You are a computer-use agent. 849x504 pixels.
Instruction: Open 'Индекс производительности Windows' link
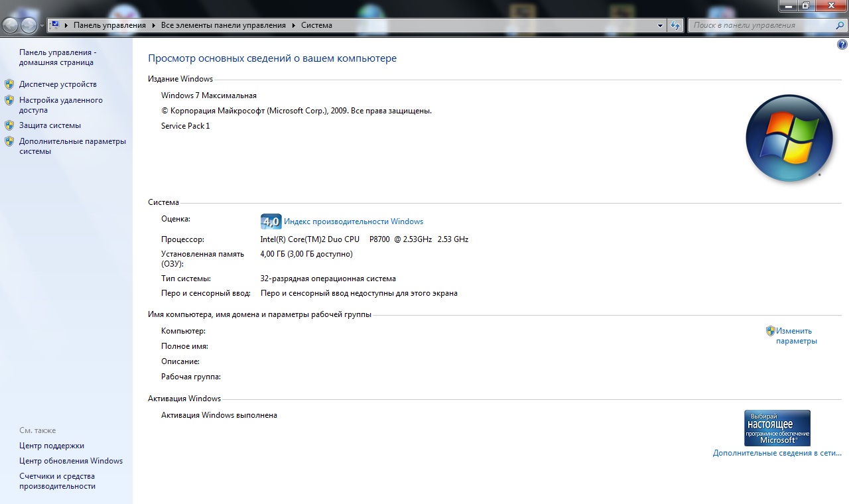(x=354, y=221)
